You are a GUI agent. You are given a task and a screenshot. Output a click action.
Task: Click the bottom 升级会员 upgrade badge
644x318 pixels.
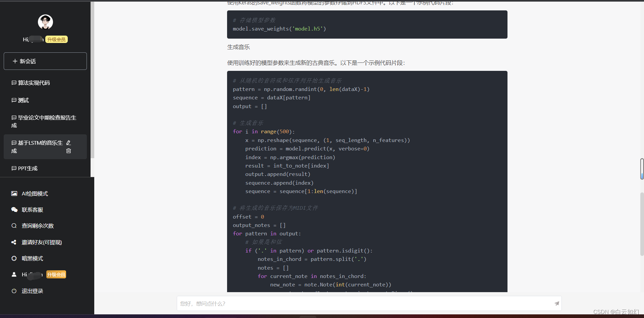tap(56, 275)
